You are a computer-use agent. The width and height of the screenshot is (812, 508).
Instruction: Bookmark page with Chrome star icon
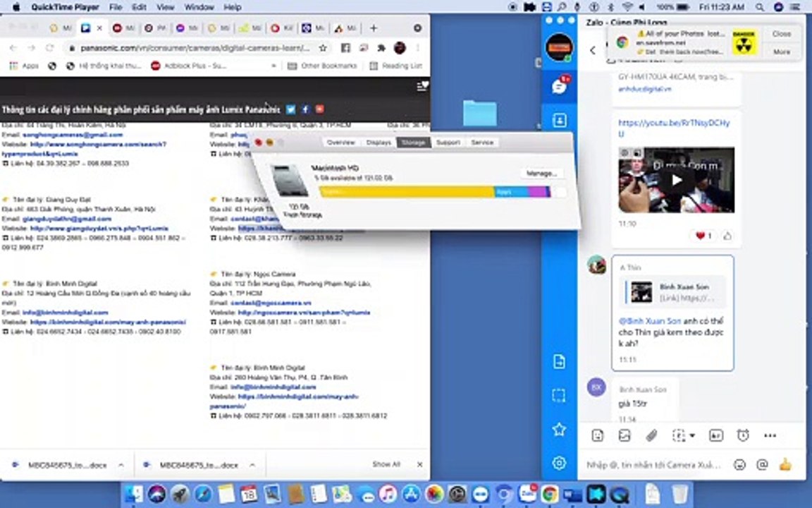pos(323,48)
